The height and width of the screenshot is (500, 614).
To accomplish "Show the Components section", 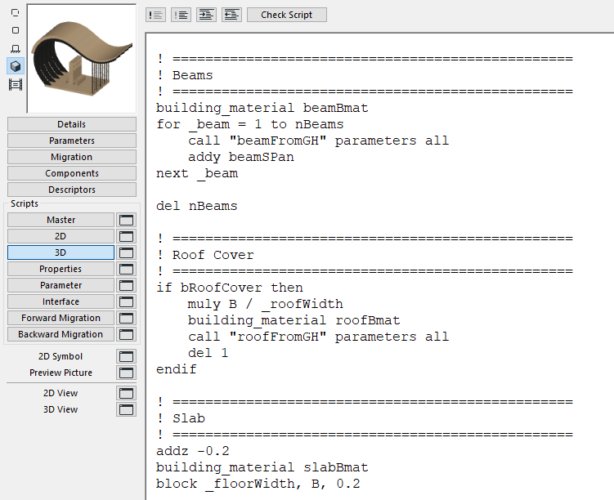I will tap(71, 173).
